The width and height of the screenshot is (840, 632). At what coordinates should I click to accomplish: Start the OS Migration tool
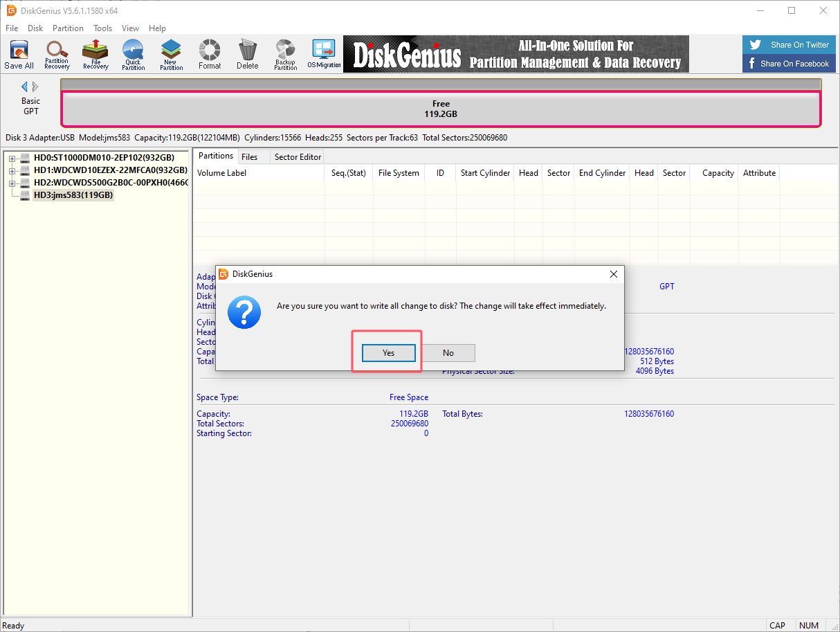tap(324, 55)
